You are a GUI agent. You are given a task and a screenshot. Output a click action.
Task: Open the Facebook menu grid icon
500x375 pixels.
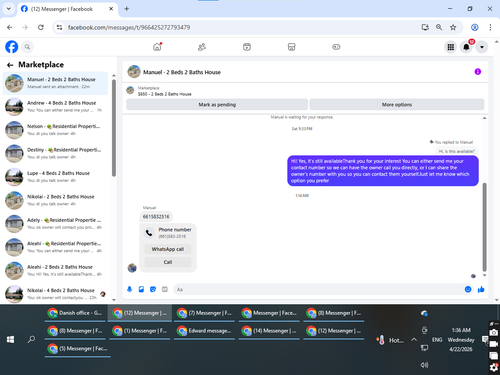pos(451,47)
